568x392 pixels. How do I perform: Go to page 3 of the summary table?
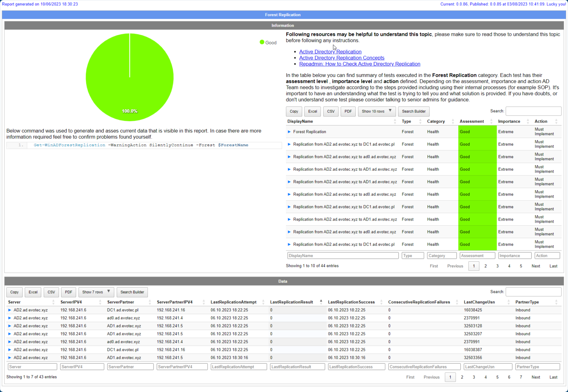497,266
